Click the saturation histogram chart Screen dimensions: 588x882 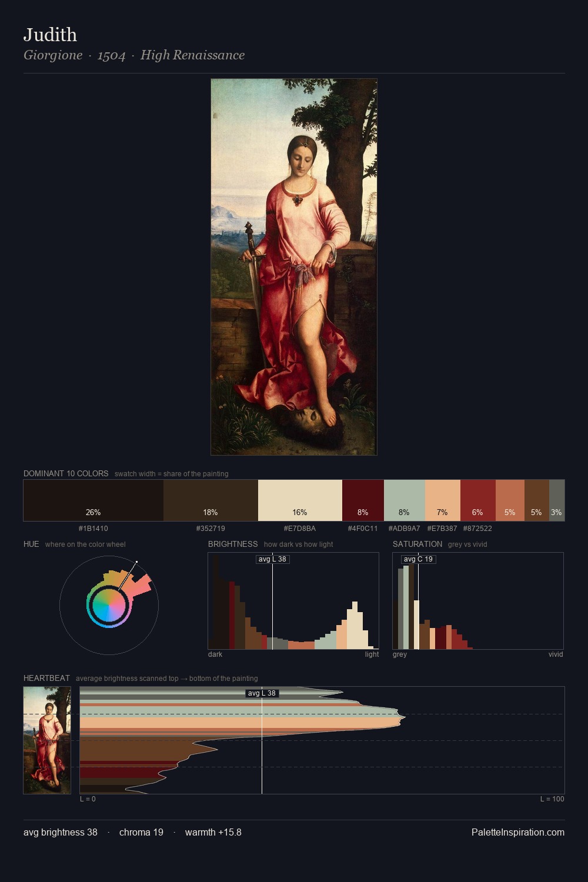(478, 601)
